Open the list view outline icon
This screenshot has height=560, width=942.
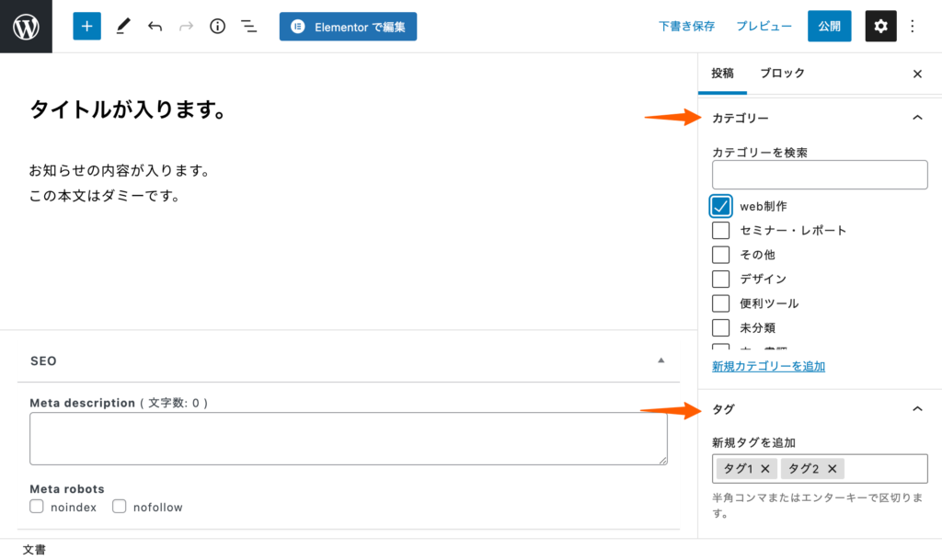pyautogui.click(x=248, y=27)
